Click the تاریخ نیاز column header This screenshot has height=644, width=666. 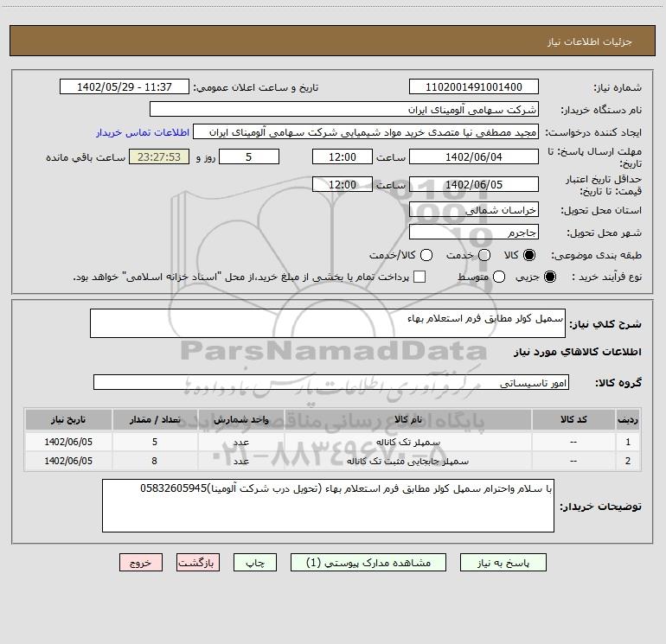coord(68,419)
